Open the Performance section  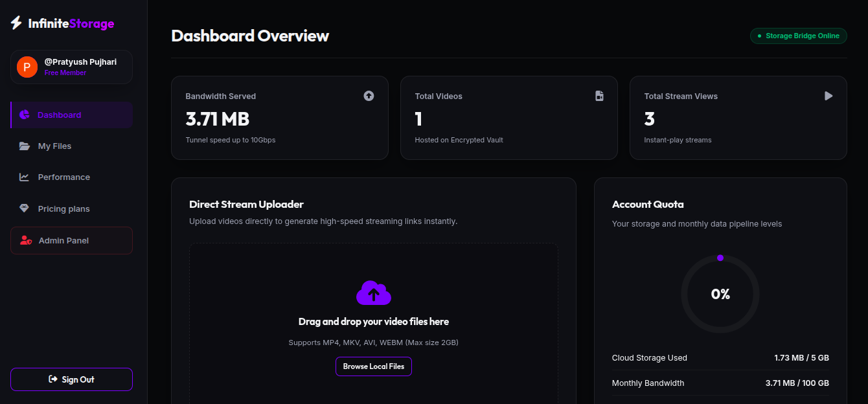click(x=72, y=177)
